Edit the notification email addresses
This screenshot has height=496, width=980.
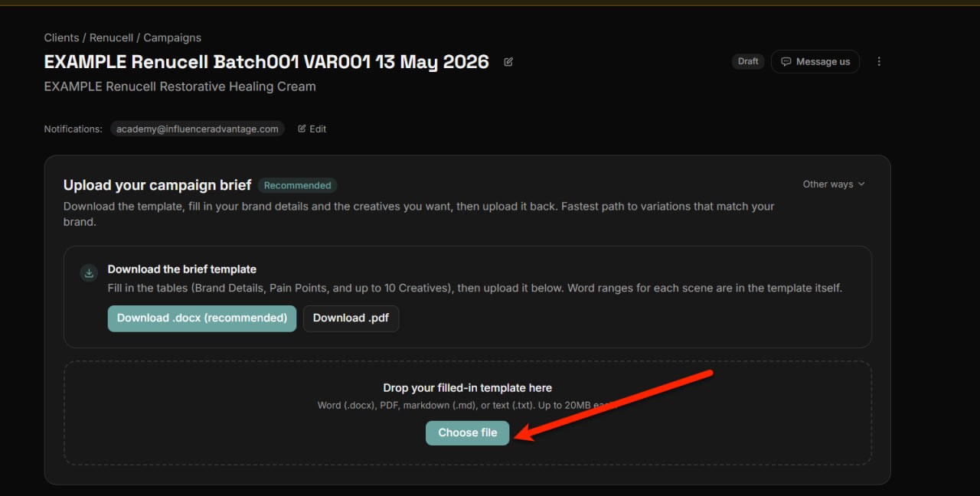(312, 129)
